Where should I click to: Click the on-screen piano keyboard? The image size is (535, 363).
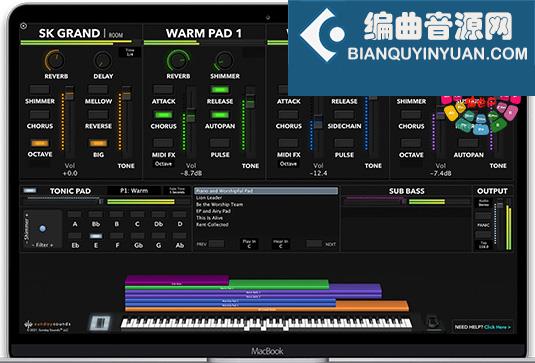(x=266, y=324)
